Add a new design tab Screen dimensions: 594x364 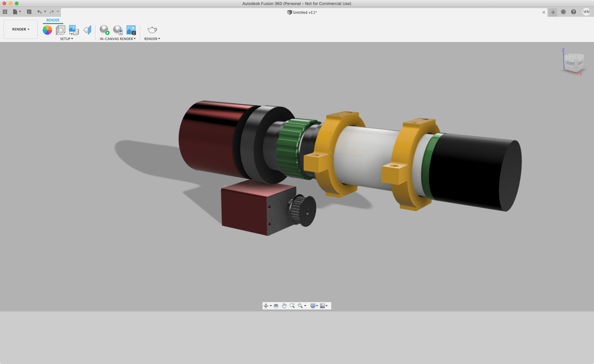(553, 12)
